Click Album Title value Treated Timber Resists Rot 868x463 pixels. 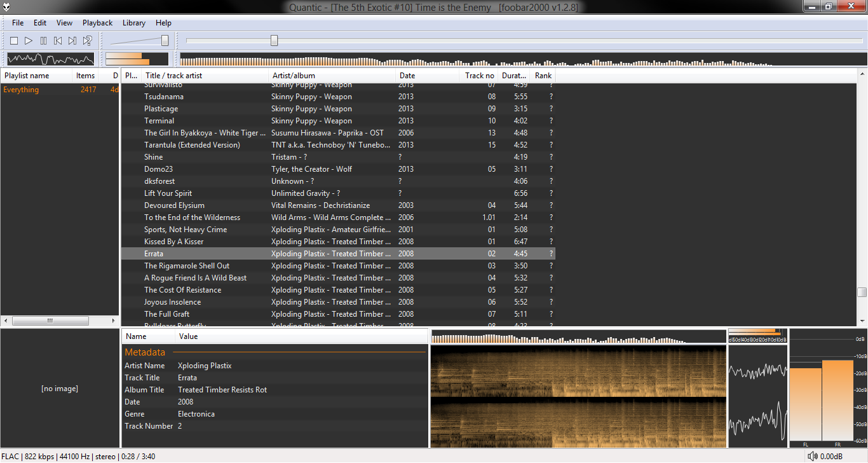point(222,390)
